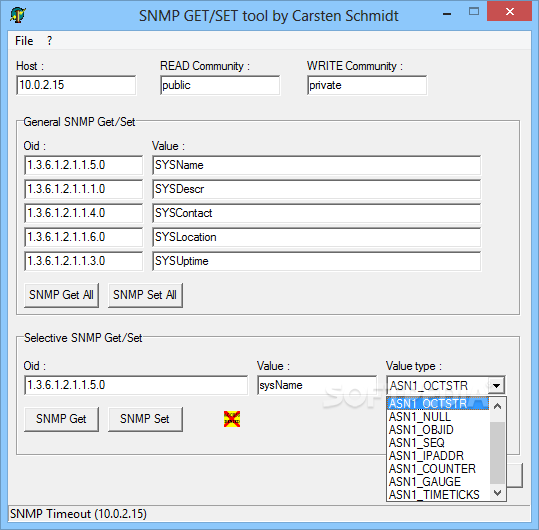Select ASN1_SEQ from the list
The height and width of the screenshot is (530, 539).
pos(438,443)
